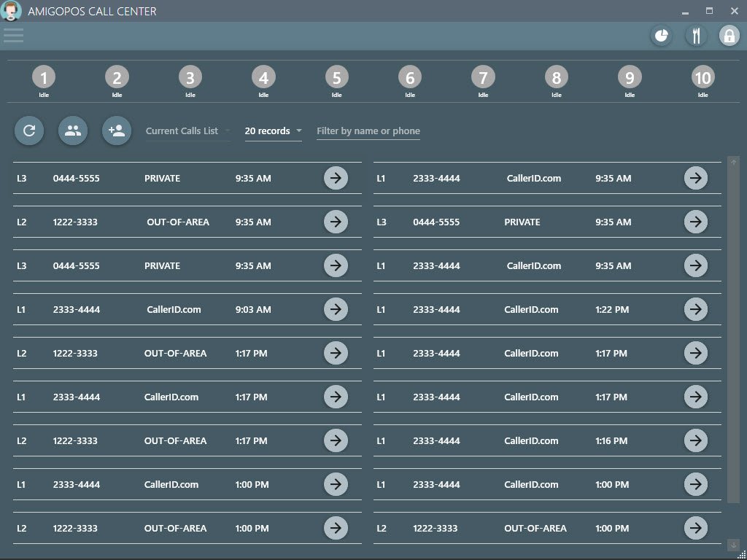Open the pie chart reports icon

tap(661, 36)
